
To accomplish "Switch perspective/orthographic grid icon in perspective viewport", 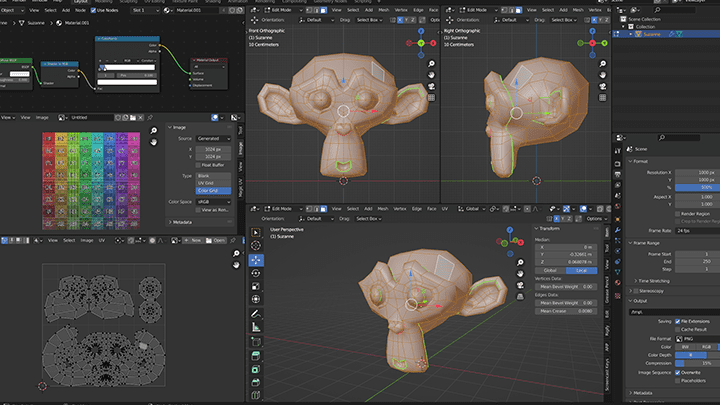I will [520, 297].
